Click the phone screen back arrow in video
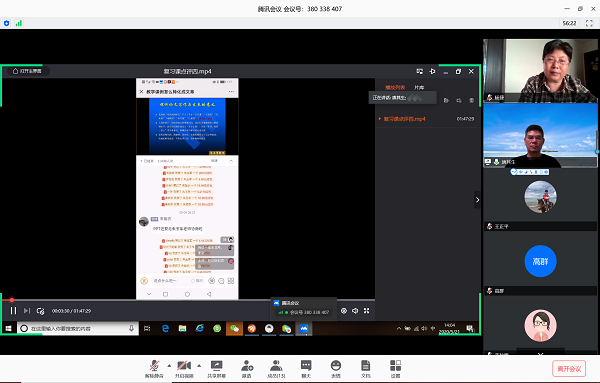Screen dimensions: 600x383 click(209, 294)
